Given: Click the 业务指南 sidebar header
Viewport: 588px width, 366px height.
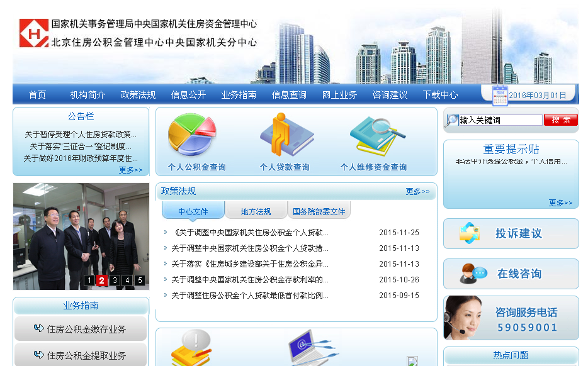Looking at the screenshot, I should [x=81, y=306].
